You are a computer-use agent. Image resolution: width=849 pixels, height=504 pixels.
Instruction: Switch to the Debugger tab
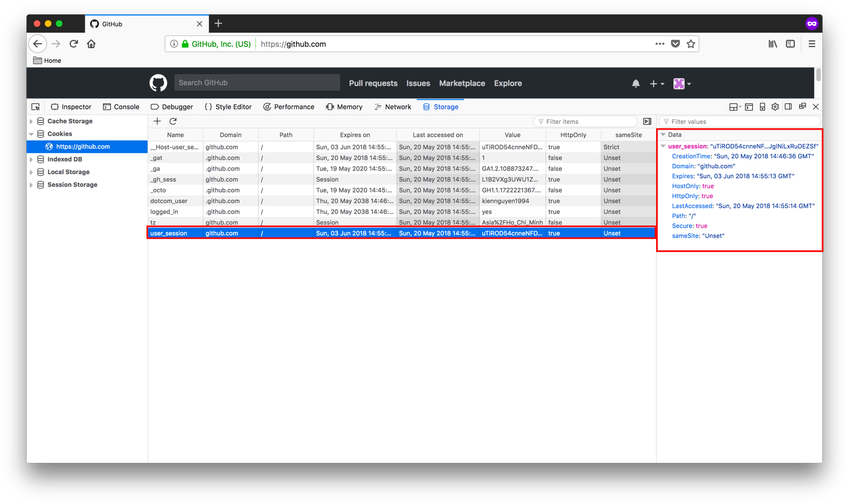172,107
